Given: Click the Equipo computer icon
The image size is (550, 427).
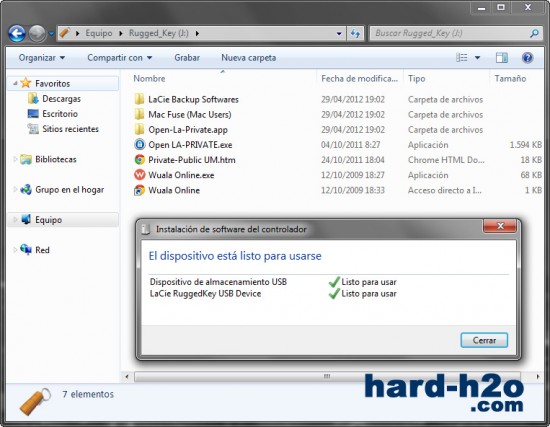Looking at the screenshot, I should click(x=26, y=220).
